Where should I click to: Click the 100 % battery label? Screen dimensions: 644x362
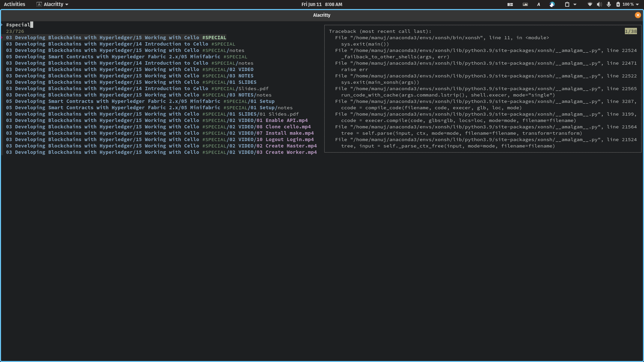[628, 4]
